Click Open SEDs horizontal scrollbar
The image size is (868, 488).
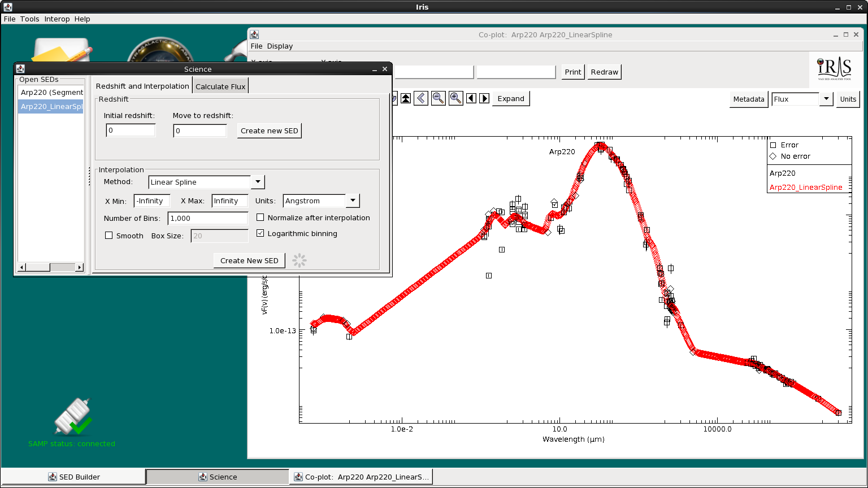pyautogui.click(x=51, y=267)
